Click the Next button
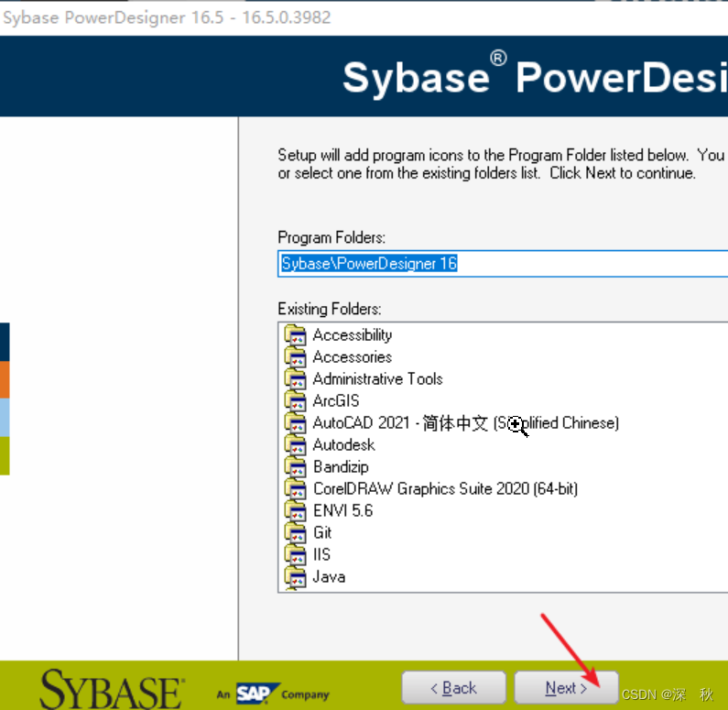728x710 pixels. [566, 687]
